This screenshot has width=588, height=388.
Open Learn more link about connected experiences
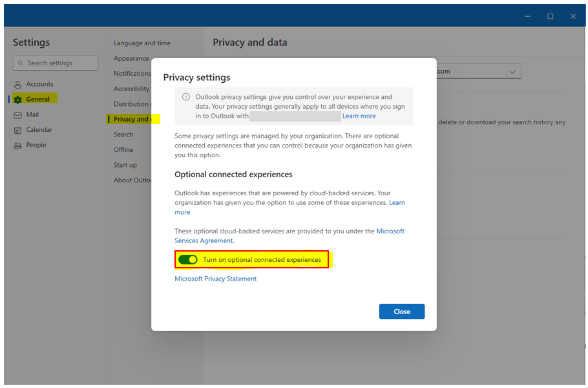[397, 202]
